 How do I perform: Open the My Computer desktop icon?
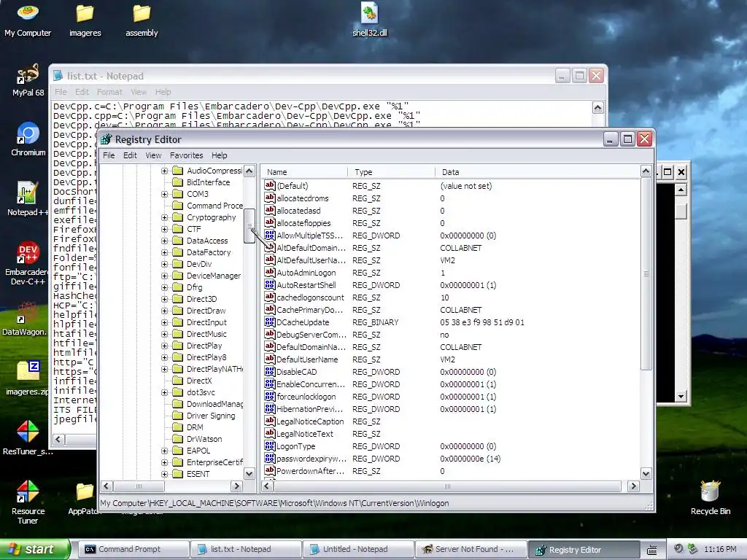[28, 20]
